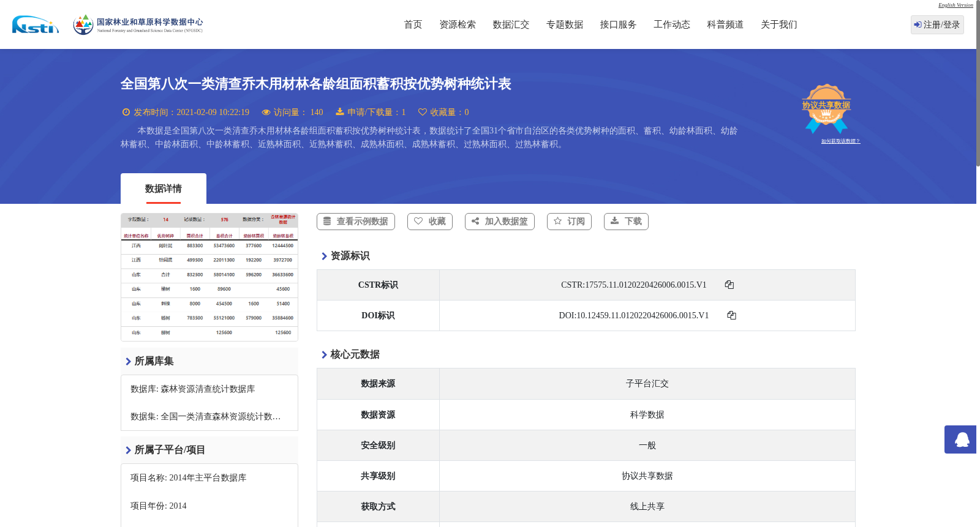
Task: Collapse 核心元数据 section chevron
Action: click(324, 355)
